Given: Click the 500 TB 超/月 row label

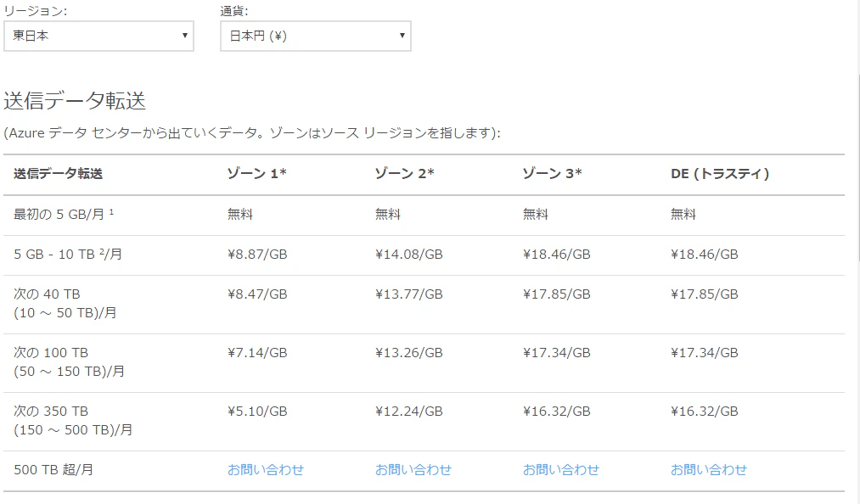Looking at the screenshot, I should tap(53, 470).
